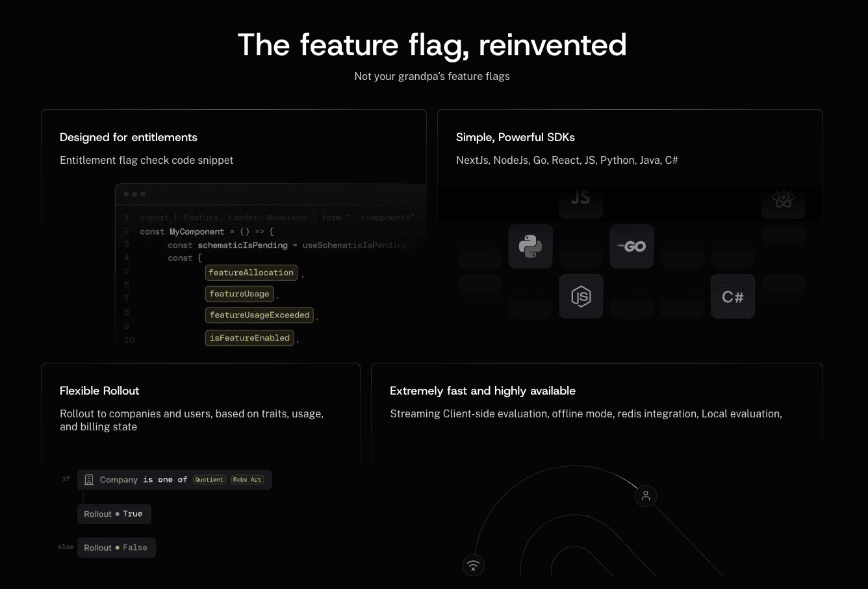The image size is (868, 589).
Task: Click the Quotient company tag
Action: tap(209, 480)
